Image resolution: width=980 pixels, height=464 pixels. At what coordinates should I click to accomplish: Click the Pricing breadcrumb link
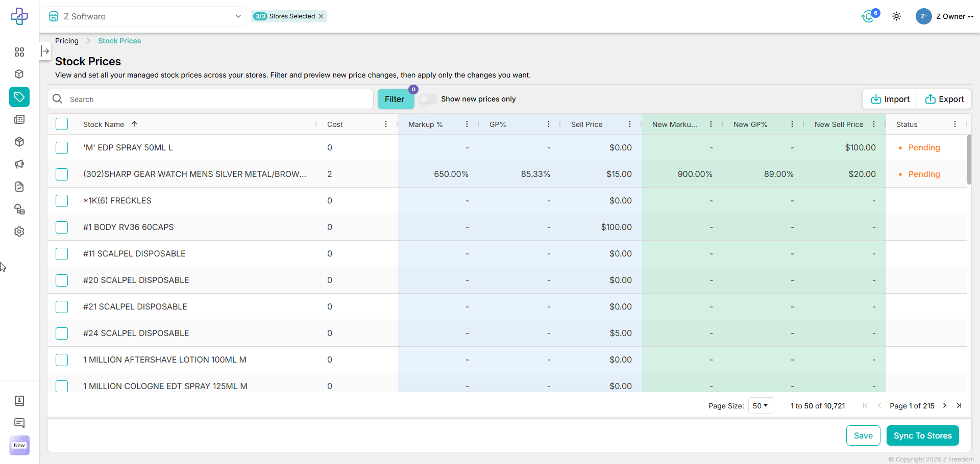pos(67,41)
